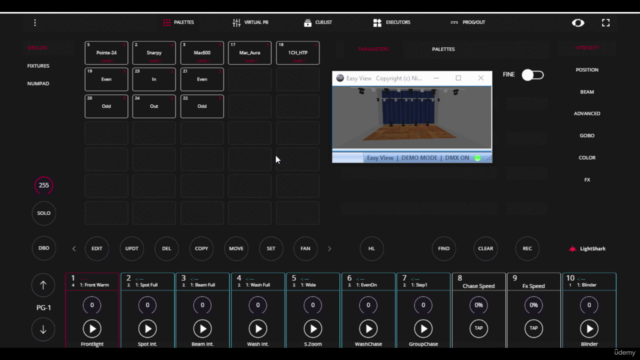Click the LightShark logo

(x=587, y=249)
